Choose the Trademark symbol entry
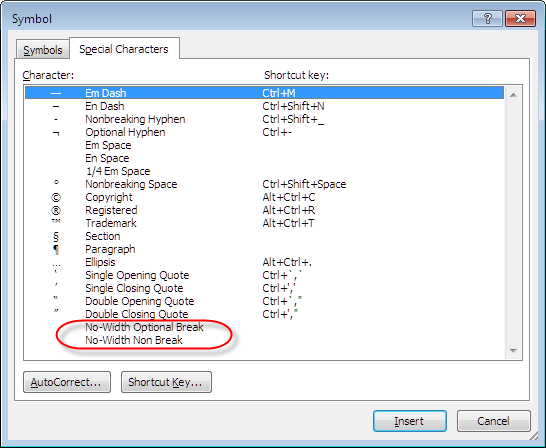The width and height of the screenshot is (546, 448). click(264, 223)
